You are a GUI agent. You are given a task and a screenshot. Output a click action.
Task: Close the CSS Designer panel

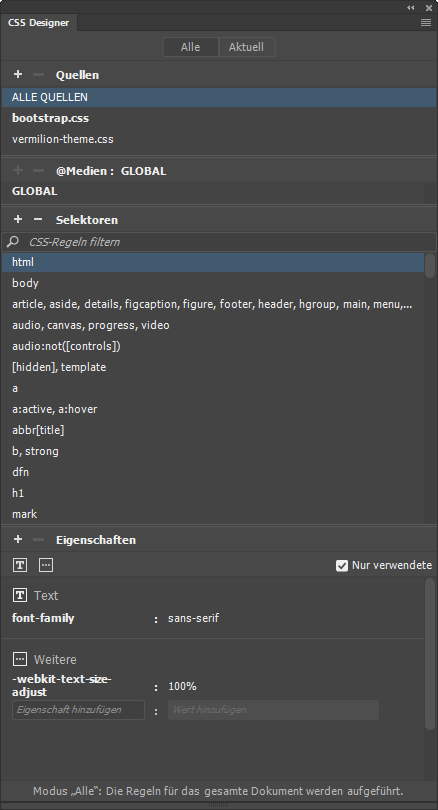429,7
